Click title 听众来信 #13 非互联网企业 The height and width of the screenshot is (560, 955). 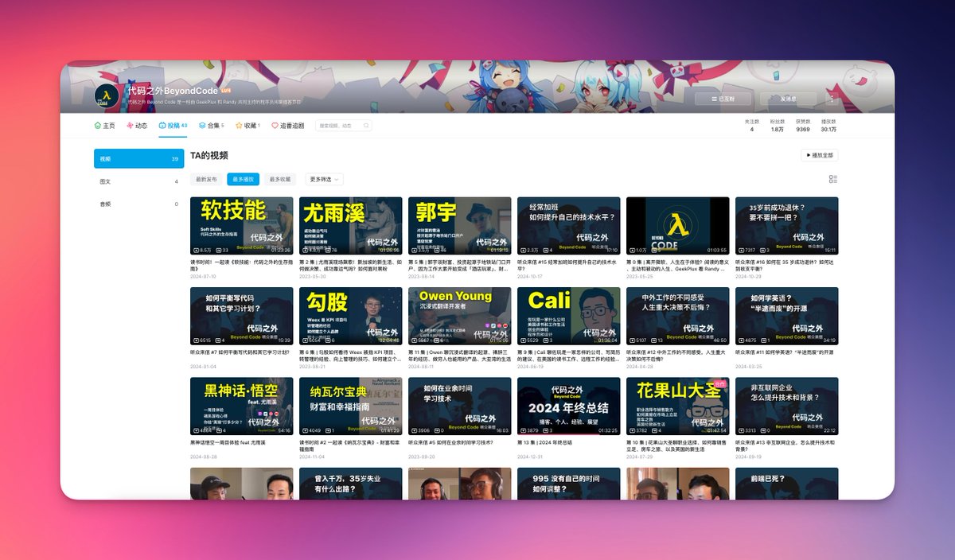(x=786, y=445)
